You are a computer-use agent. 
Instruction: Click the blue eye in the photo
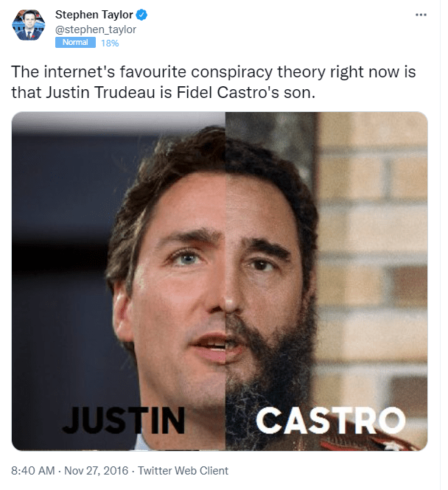click(x=186, y=259)
